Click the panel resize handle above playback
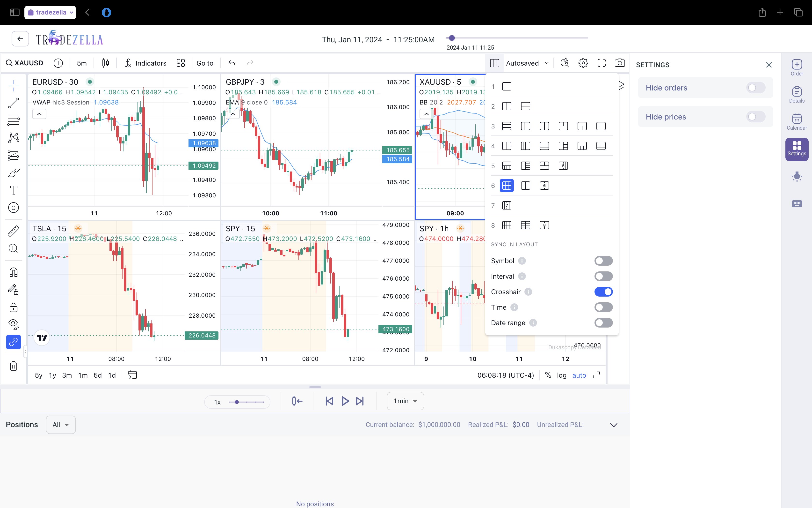 coord(315,387)
